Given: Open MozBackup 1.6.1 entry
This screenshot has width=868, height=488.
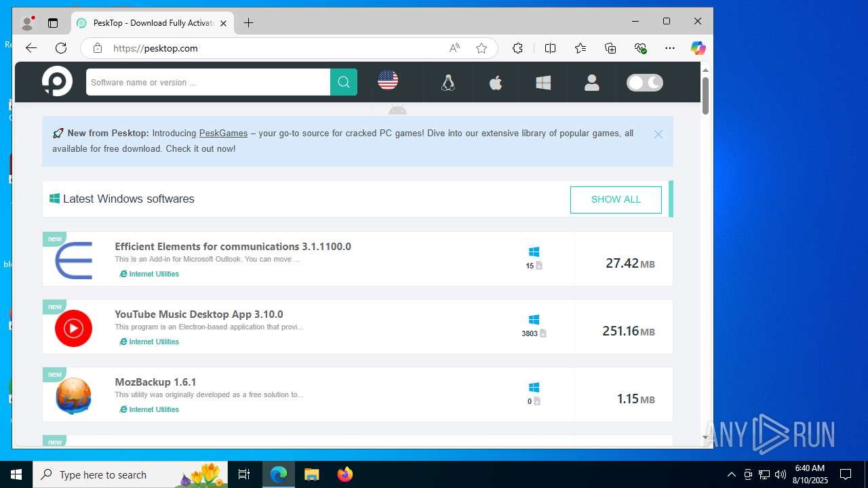Looking at the screenshot, I should (x=155, y=382).
